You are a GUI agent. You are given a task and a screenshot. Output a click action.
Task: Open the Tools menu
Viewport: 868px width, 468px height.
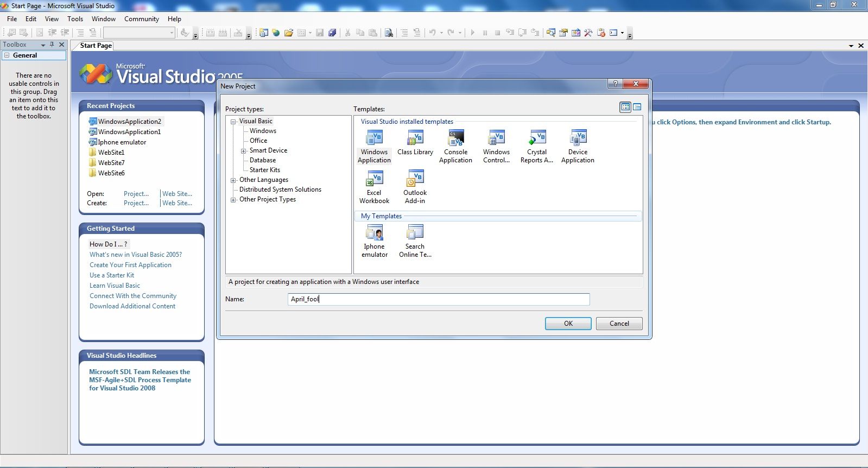[75, 18]
